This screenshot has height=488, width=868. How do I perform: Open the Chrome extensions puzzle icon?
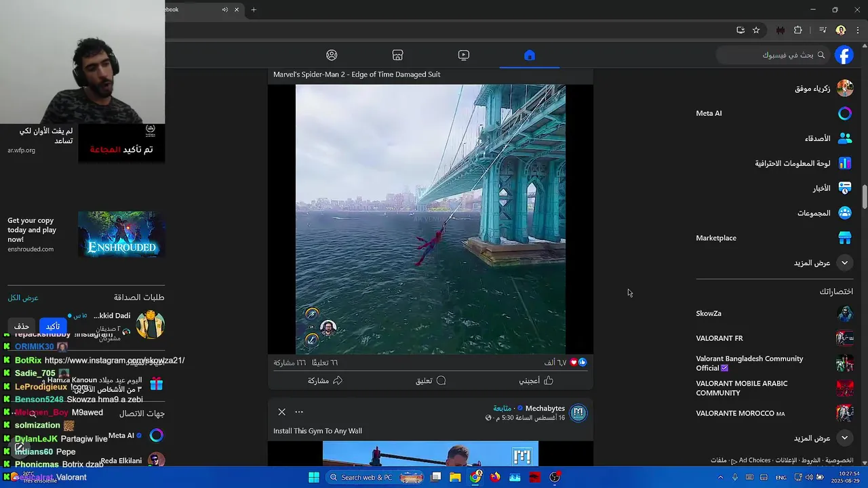coord(798,30)
